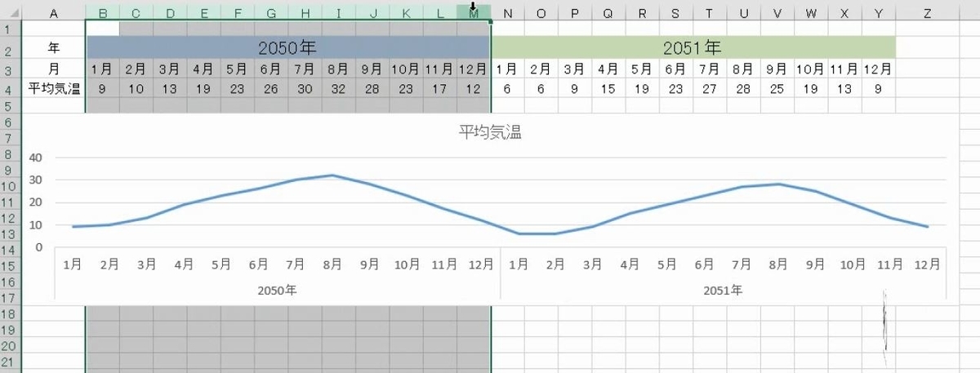This screenshot has width=980, height=373.
Task: Click chart axis label 1月 under 2050年
Action: coord(73,264)
